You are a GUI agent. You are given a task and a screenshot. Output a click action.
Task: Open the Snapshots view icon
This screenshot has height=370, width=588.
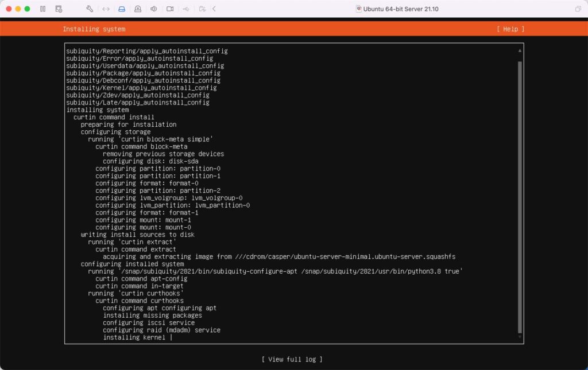pos(57,9)
